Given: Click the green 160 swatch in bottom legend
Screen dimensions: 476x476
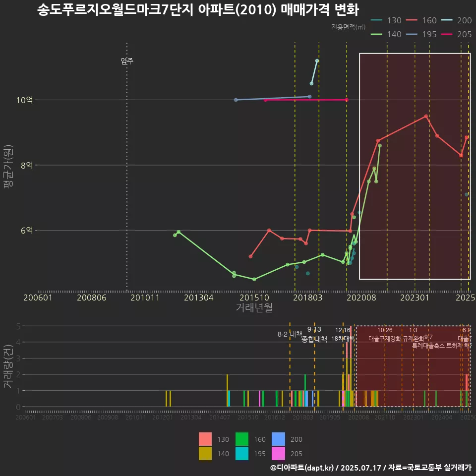Looking at the screenshot, I should click(x=242, y=439).
